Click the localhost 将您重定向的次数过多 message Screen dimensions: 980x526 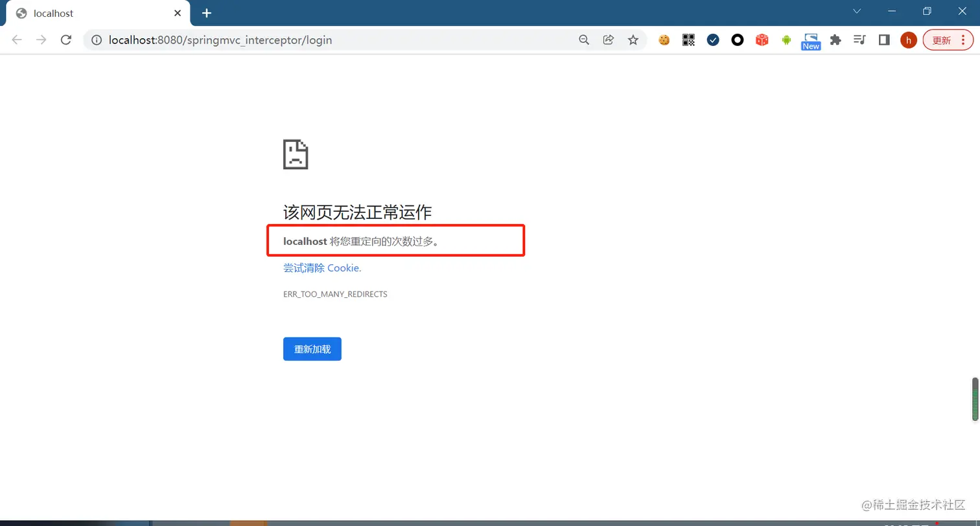[x=362, y=241]
